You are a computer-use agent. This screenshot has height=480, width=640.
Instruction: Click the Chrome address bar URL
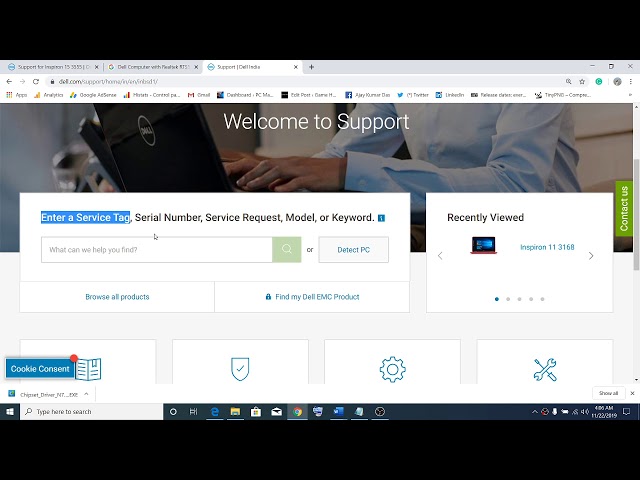pyautogui.click(x=108, y=82)
